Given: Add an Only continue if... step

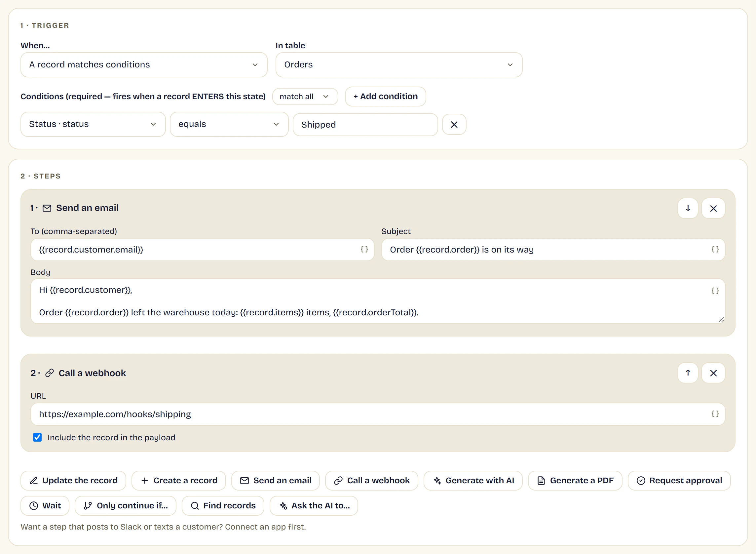Looking at the screenshot, I should point(125,505).
